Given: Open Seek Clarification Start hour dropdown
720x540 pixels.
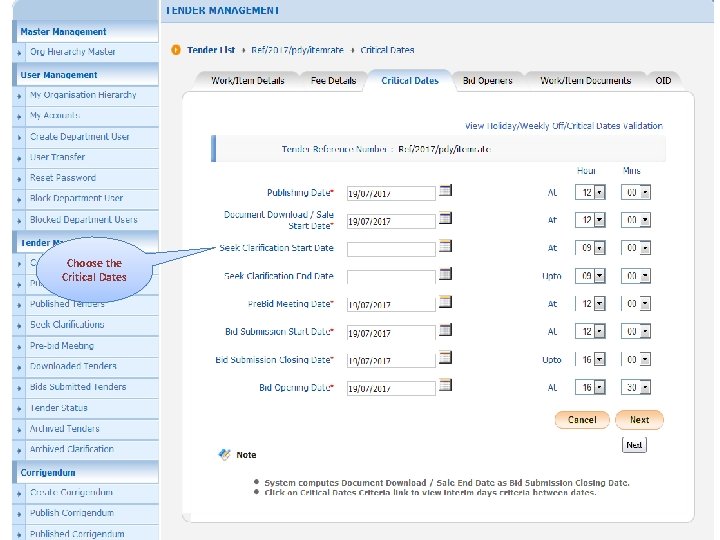Looking at the screenshot, I should point(599,248).
